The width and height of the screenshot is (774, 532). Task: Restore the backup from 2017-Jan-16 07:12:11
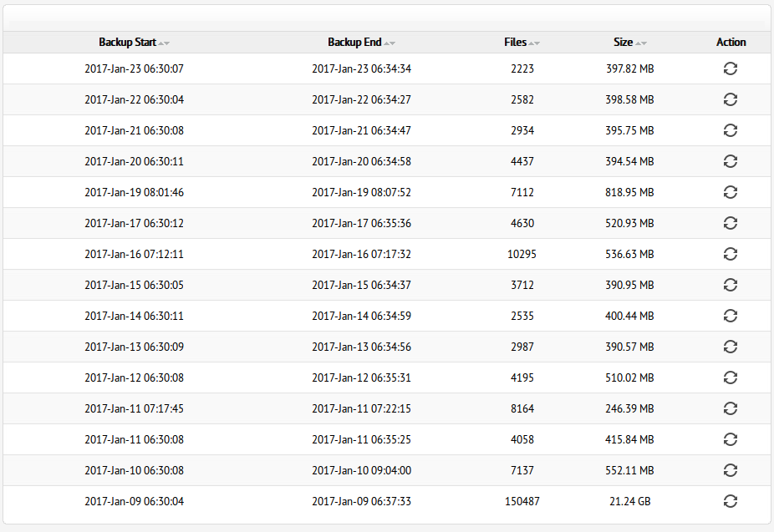(730, 254)
